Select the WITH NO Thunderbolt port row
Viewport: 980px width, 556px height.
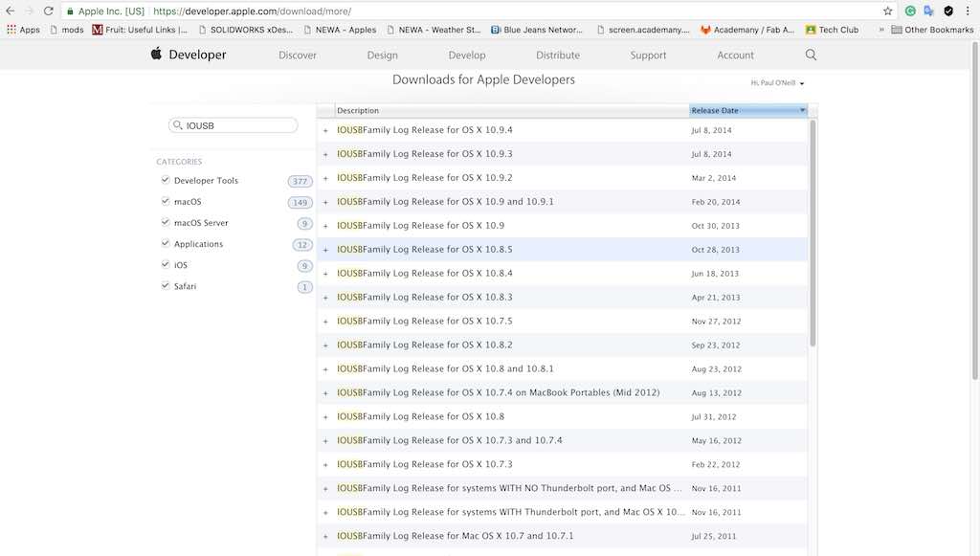click(562, 488)
